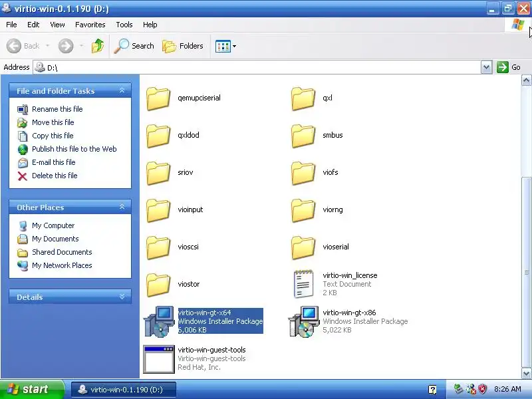Screen dimensions: 532x399
Task: Click the Search magnifier toolbar button
Action: point(134,46)
